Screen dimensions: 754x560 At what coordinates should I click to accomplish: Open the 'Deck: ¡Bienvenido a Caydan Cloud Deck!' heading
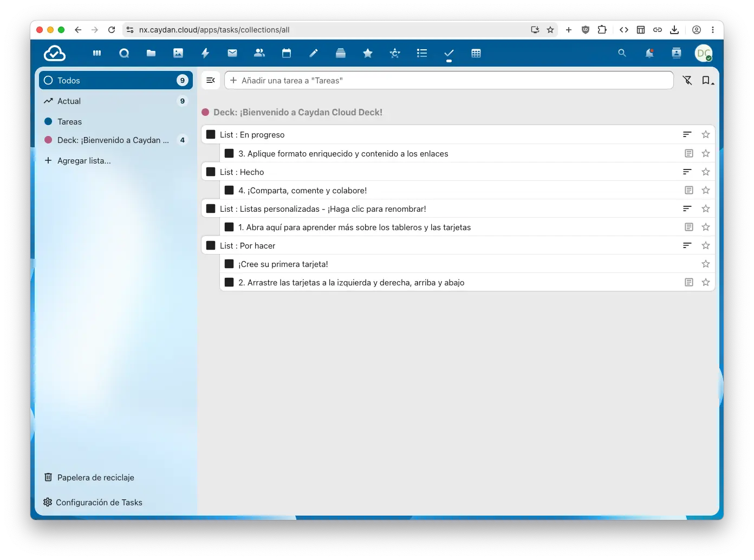coord(298,112)
